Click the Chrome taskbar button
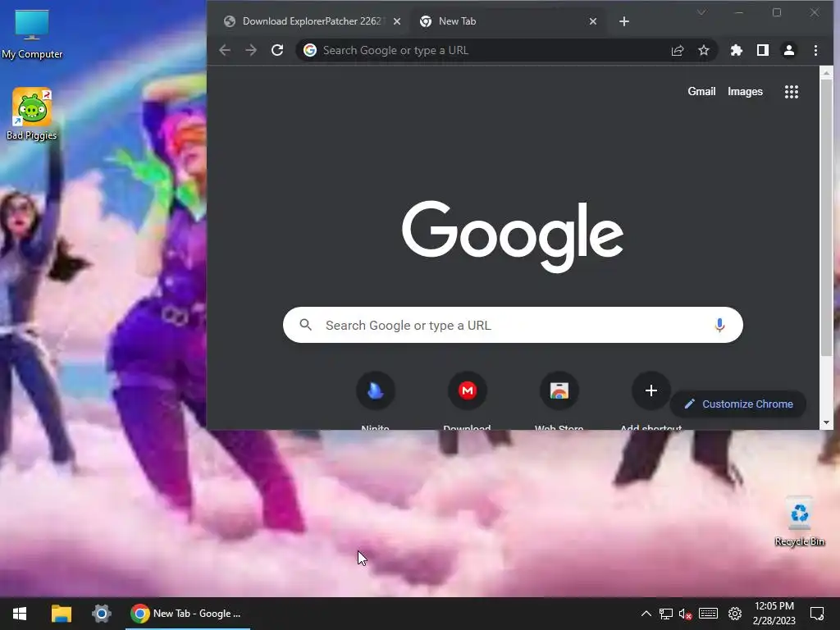This screenshot has width=840, height=630. tap(188, 614)
